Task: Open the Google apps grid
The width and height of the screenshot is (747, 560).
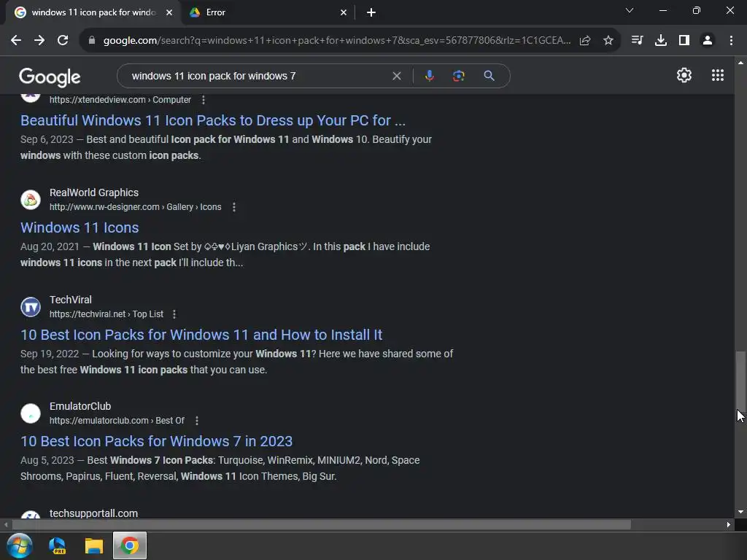Action: click(718, 75)
